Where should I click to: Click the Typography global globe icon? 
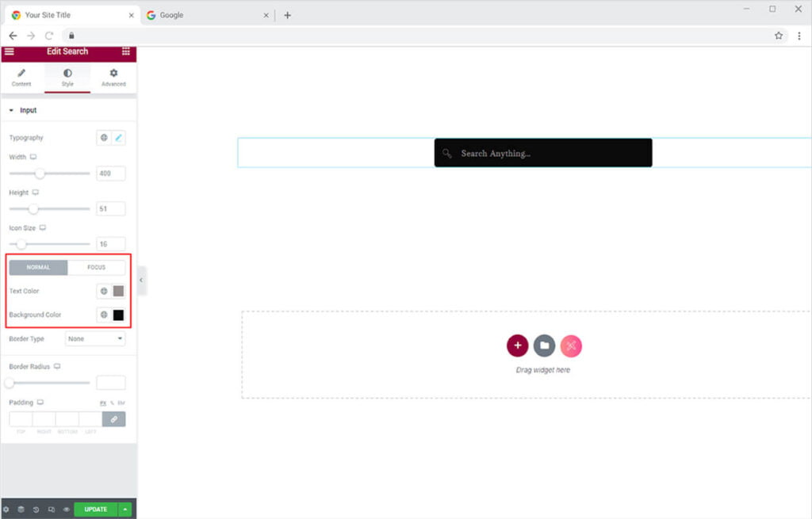104,138
